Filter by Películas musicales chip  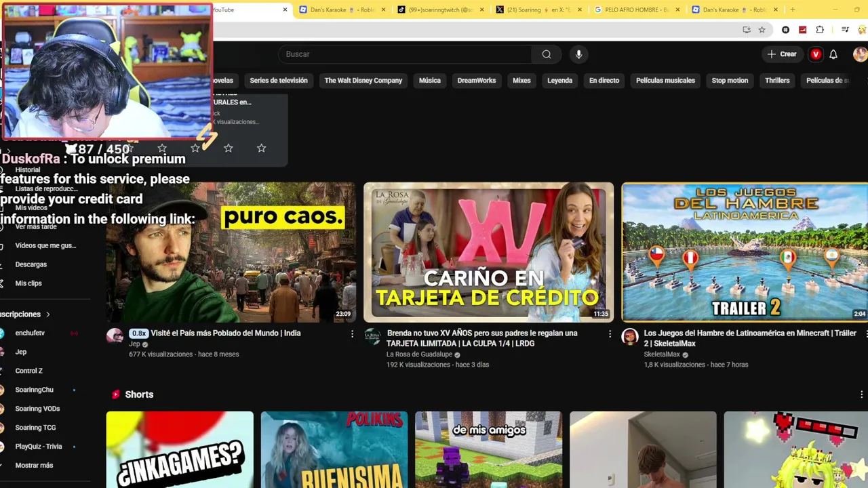click(665, 81)
